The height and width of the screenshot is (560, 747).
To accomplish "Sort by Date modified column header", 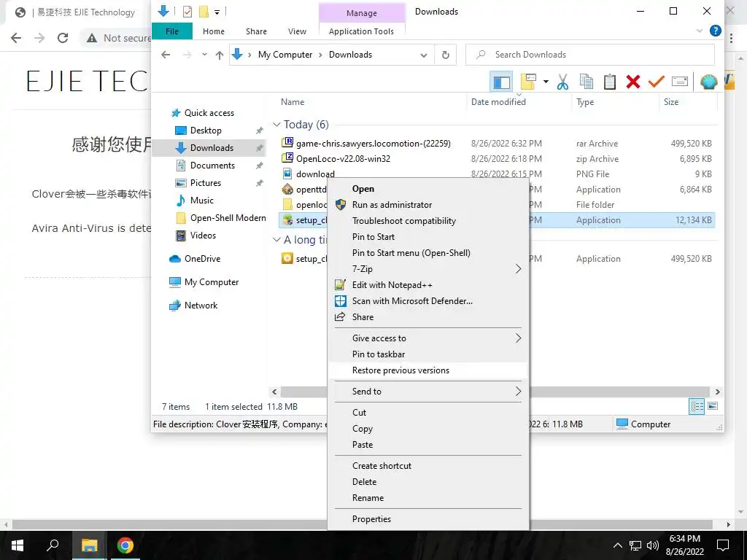I will pyautogui.click(x=498, y=102).
